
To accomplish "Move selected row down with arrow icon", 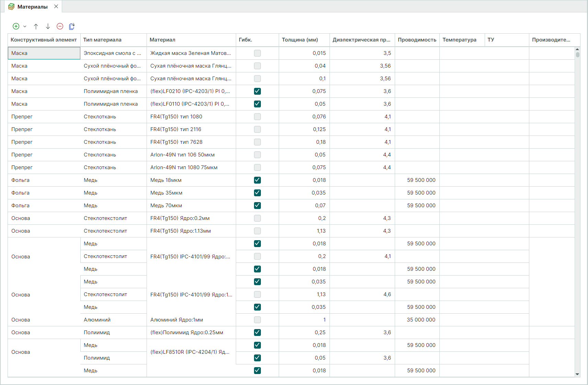I will (48, 26).
